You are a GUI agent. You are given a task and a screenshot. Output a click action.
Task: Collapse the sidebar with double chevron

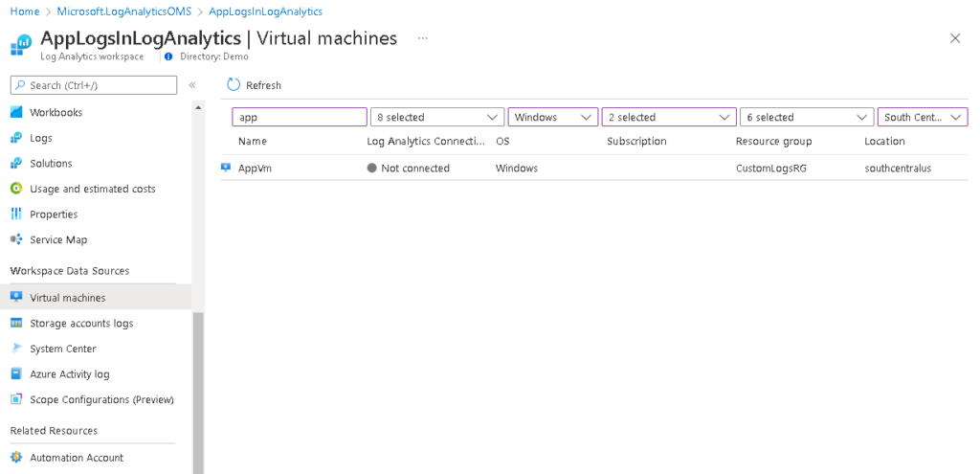(192, 85)
